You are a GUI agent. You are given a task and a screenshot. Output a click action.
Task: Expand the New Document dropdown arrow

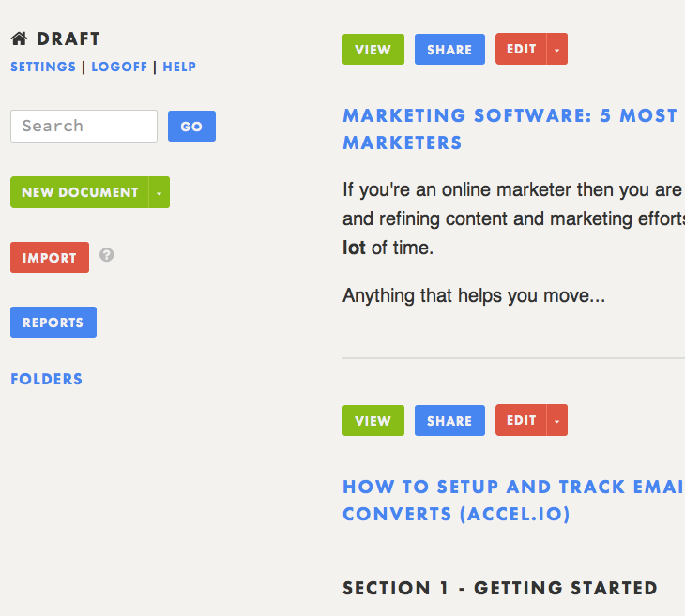click(x=160, y=192)
